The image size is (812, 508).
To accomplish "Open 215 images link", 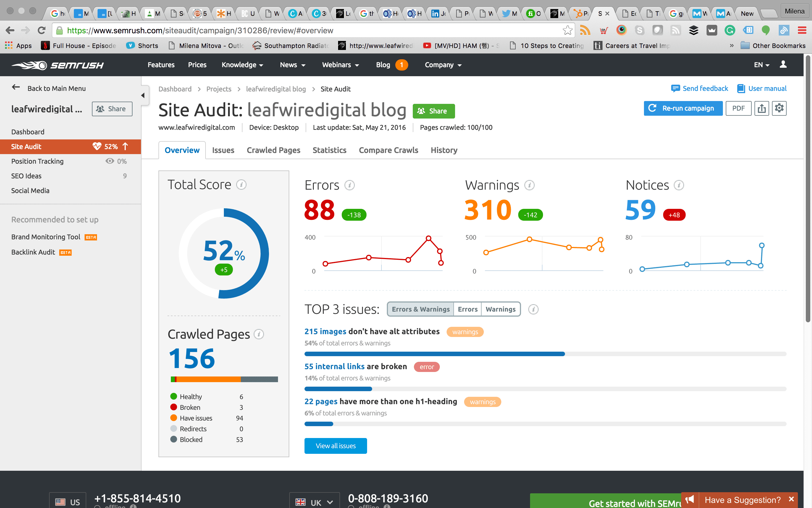I will [325, 331].
